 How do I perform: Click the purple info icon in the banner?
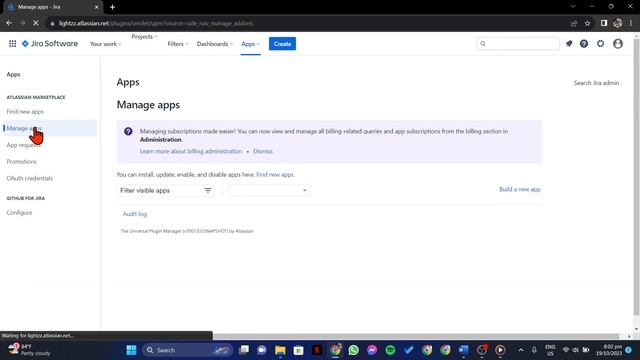tap(128, 131)
